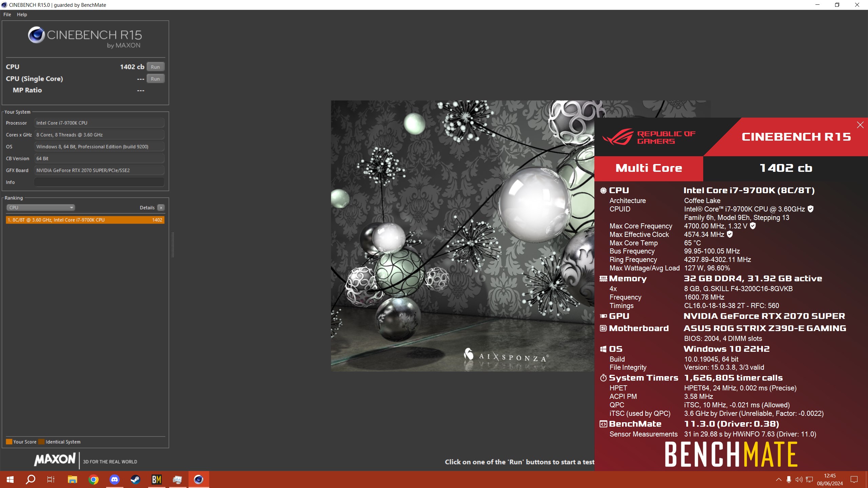This screenshot has width=868, height=488.
Task: Click the Motherboard icon in BenchMate panel
Action: 603,328
